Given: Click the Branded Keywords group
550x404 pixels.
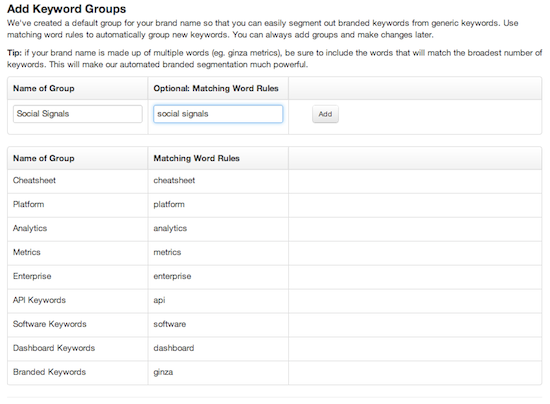Looking at the screenshot, I should click(49, 372).
